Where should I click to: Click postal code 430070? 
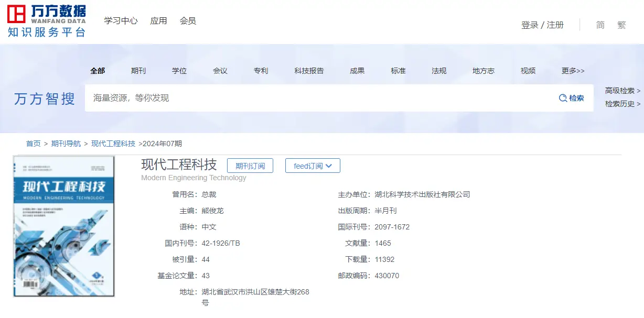pyautogui.click(x=387, y=276)
